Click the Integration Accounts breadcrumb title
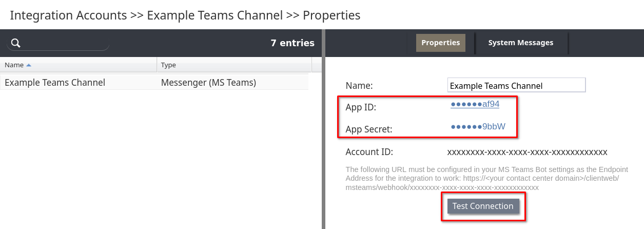This screenshot has height=229, width=644. pyautogui.click(x=68, y=15)
